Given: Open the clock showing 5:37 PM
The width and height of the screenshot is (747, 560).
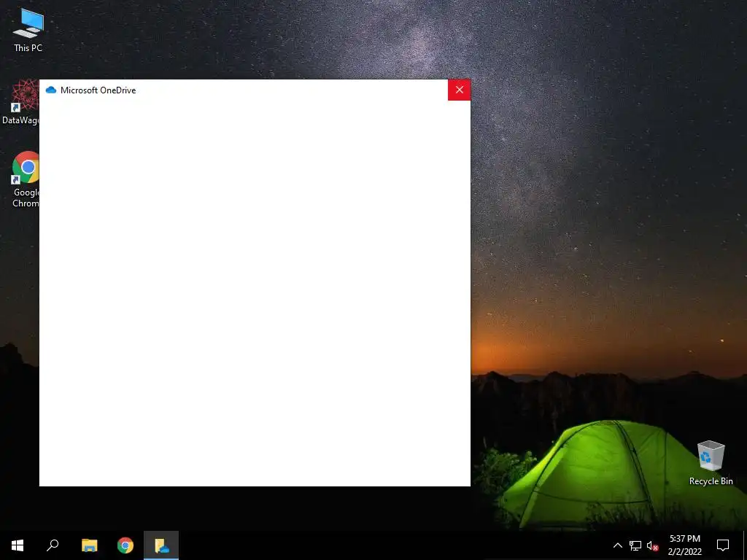Looking at the screenshot, I should pyautogui.click(x=684, y=545).
